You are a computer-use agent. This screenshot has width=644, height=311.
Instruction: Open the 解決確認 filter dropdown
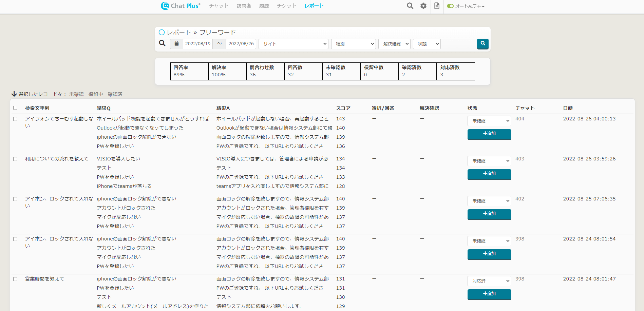click(x=394, y=44)
